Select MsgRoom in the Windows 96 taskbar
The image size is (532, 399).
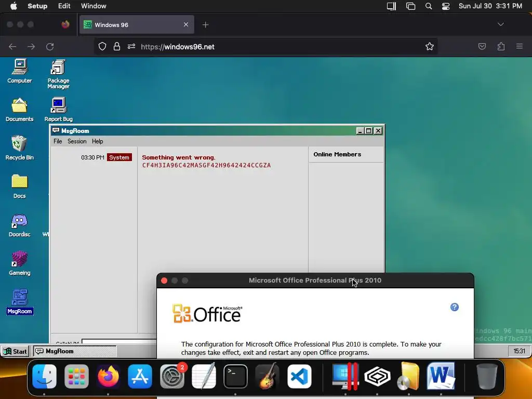(x=75, y=351)
